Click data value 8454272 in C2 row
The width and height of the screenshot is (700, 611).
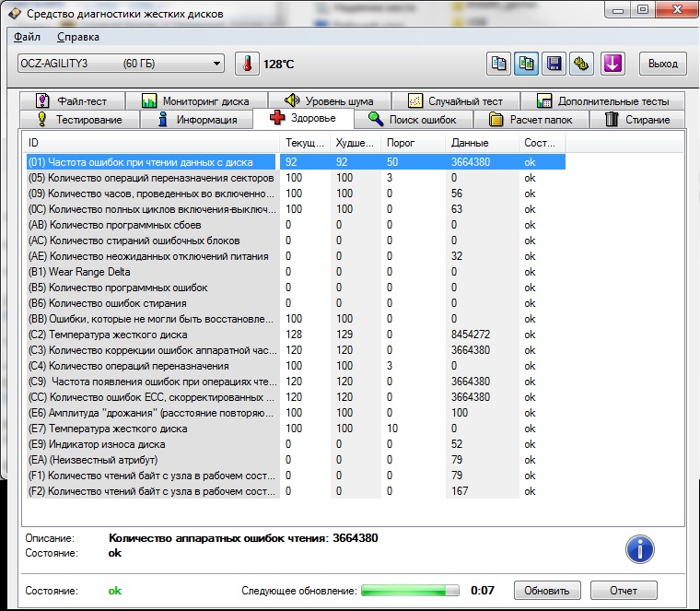pos(470,335)
